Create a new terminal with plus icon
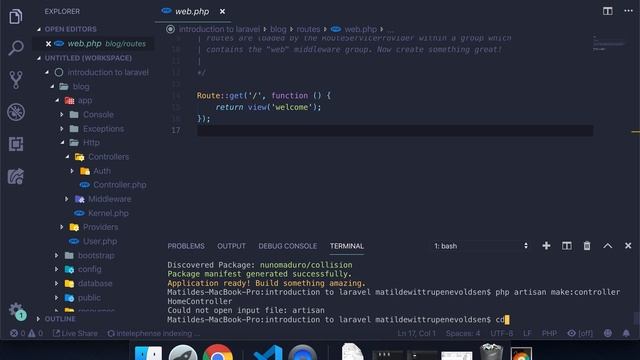This screenshot has width=640, height=360. click(x=546, y=246)
